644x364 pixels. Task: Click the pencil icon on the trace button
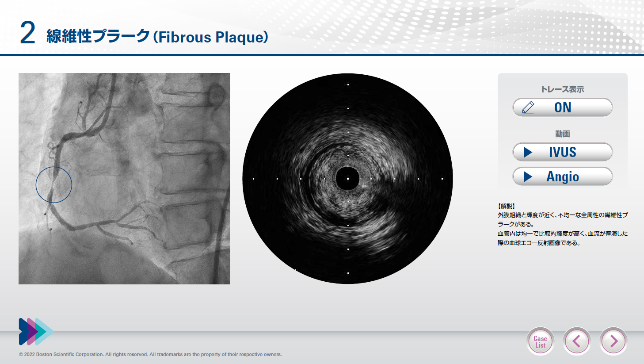point(528,107)
